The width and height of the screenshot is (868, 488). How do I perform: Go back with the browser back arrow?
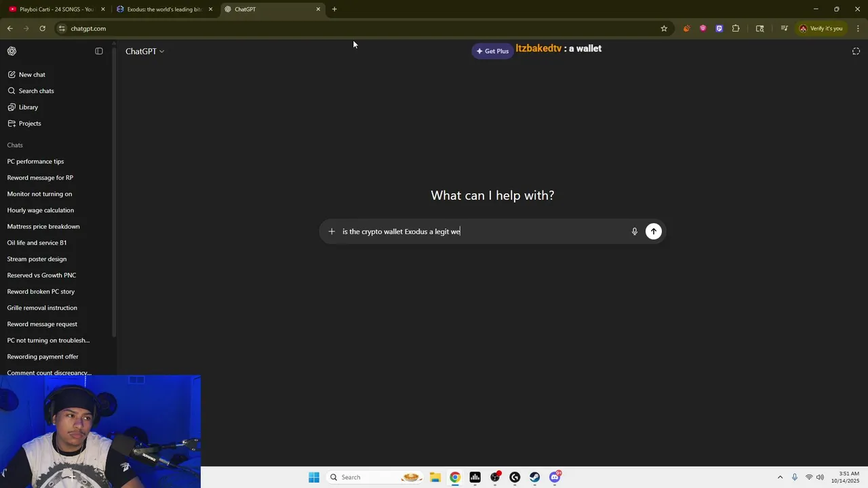click(9, 28)
